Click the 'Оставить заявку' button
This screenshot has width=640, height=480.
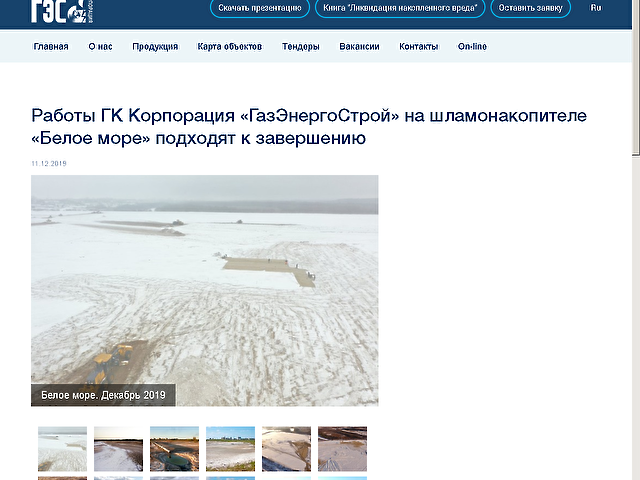tap(530, 8)
